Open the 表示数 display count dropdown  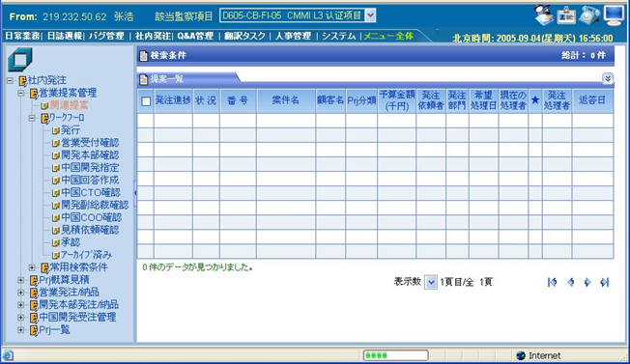[x=431, y=283]
